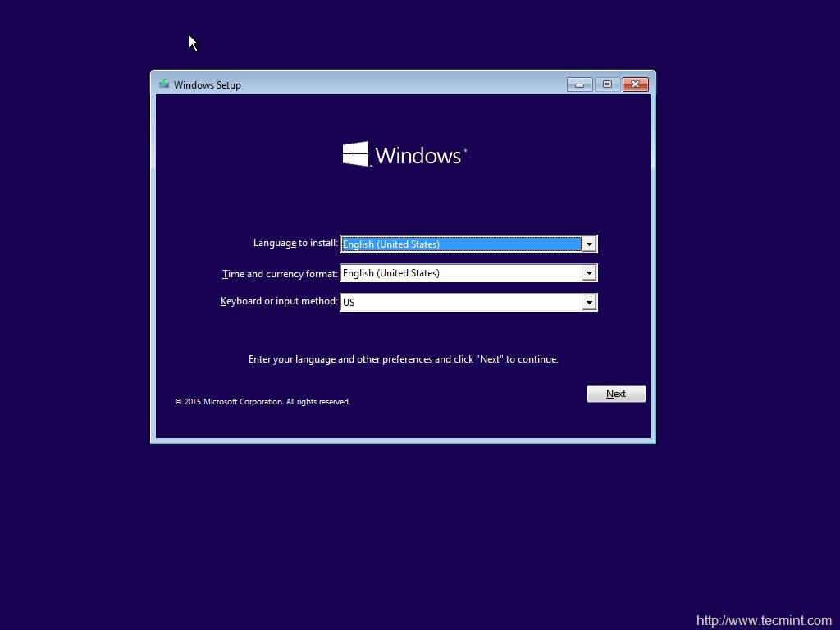Select the highlighted English (United States) text
The image size is (840, 630).
[x=391, y=244]
